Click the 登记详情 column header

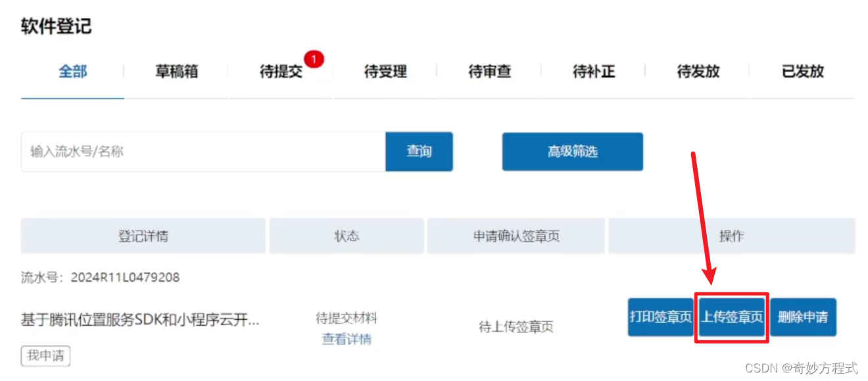[x=143, y=236]
